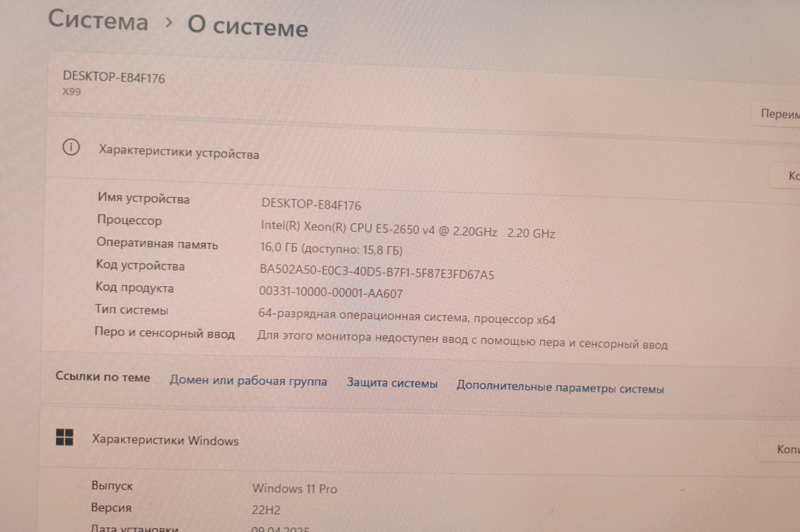Open the Защита системы link
This screenshot has height=532, width=800.
pos(392,383)
